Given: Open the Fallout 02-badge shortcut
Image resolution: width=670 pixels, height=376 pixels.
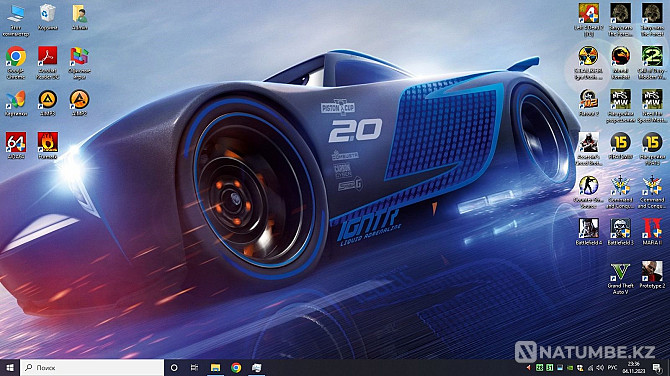Looking at the screenshot, I should coord(588,103).
